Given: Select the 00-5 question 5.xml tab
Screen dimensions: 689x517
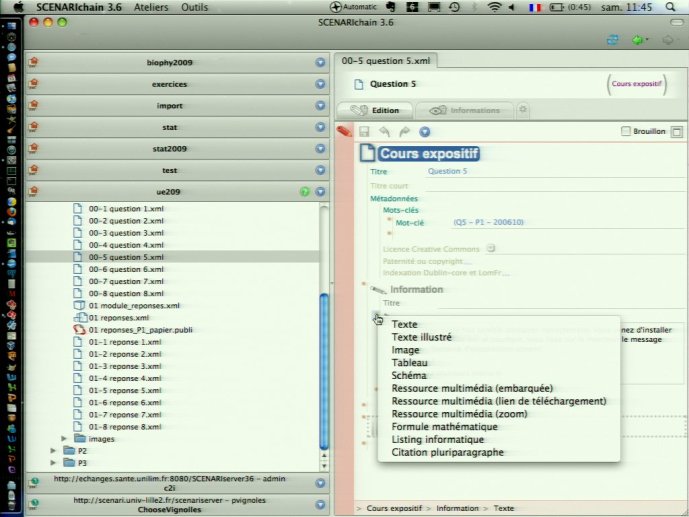Looking at the screenshot, I should pyautogui.click(x=386, y=61).
